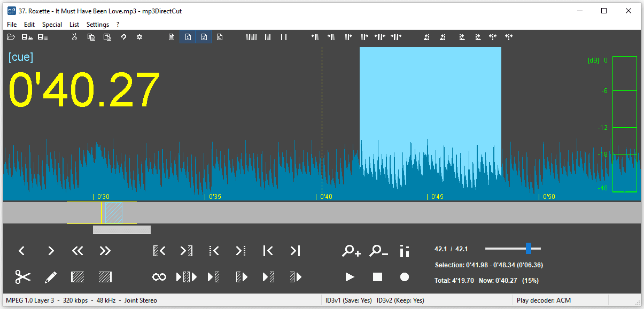Toggle loop play infinity button
Image resolution: width=644 pixels, height=309 pixels.
click(159, 277)
